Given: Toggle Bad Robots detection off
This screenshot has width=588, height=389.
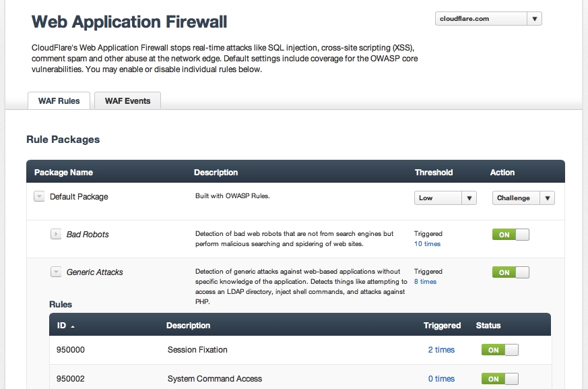Looking at the screenshot, I should pyautogui.click(x=510, y=234).
